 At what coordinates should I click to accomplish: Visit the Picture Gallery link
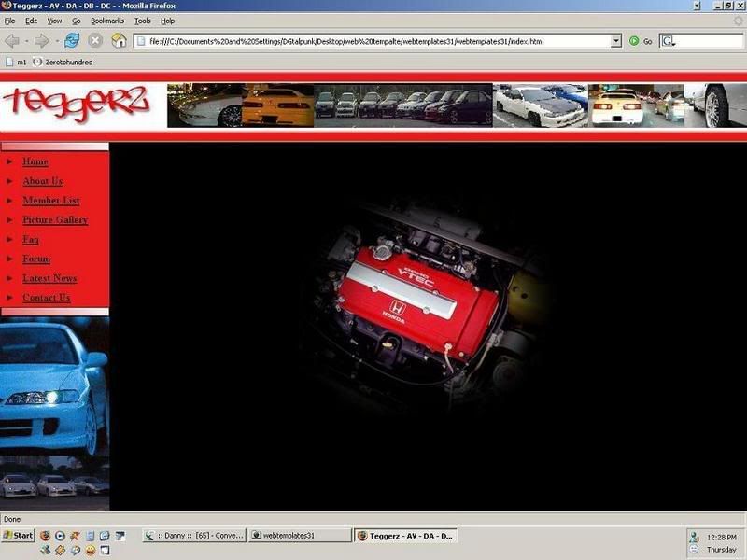(x=55, y=220)
